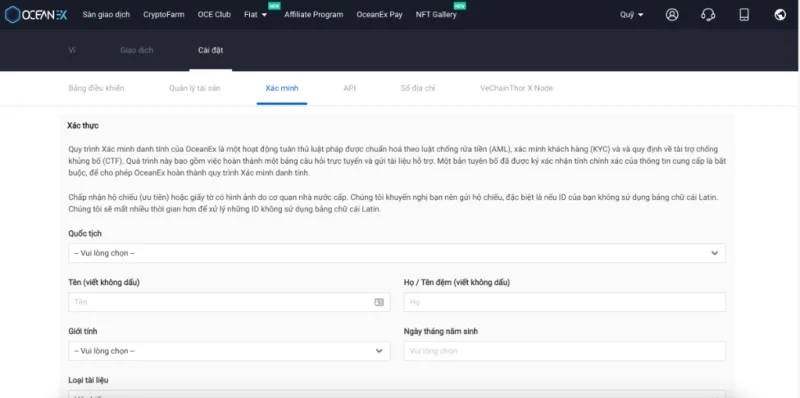800x398 pixels.
Task: Select the Cài đặt tab
Action: [210, 50]
